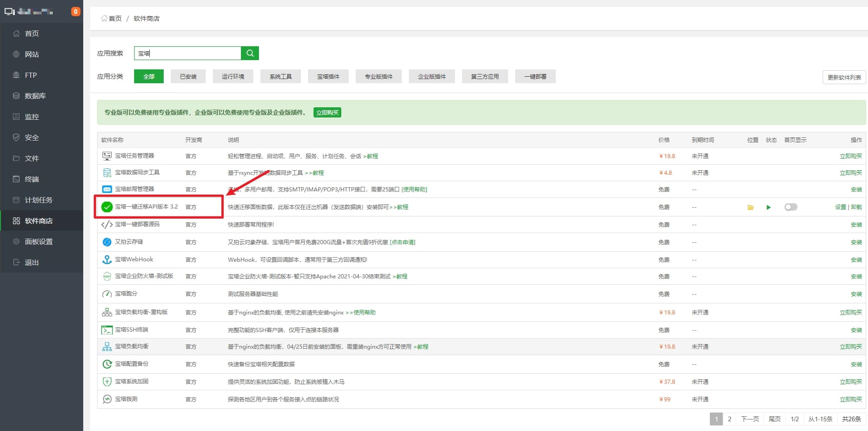Screen dimensions: 868x431
Task: Click 宝塔系统加固 shield icon
Action: pos(107,382)
